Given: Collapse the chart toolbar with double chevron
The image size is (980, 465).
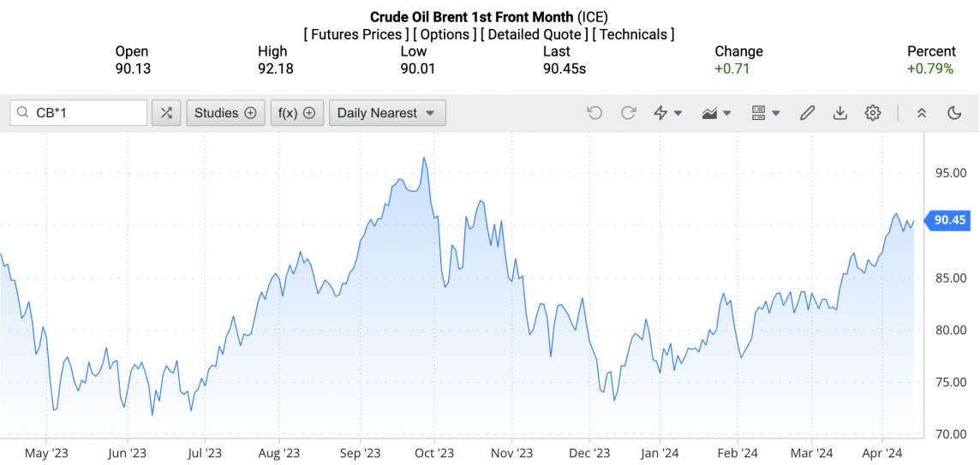Looking at the screenshot, I should (x=922, y=113).
